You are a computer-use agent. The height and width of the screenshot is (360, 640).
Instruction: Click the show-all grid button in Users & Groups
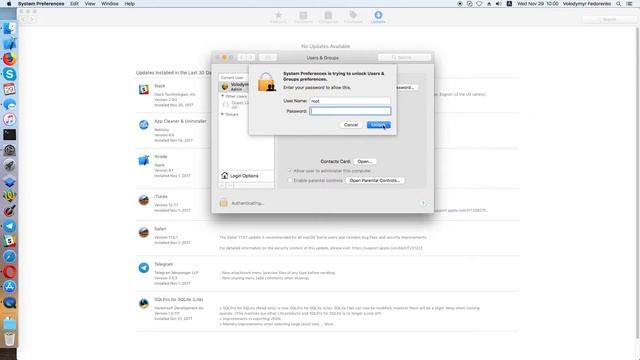(x=268, y=58)
